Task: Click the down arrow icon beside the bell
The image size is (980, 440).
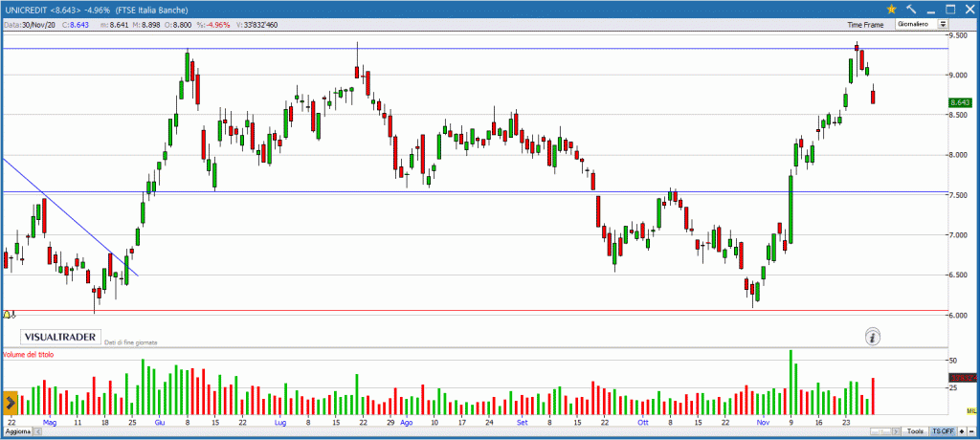Action: point(13,315)
